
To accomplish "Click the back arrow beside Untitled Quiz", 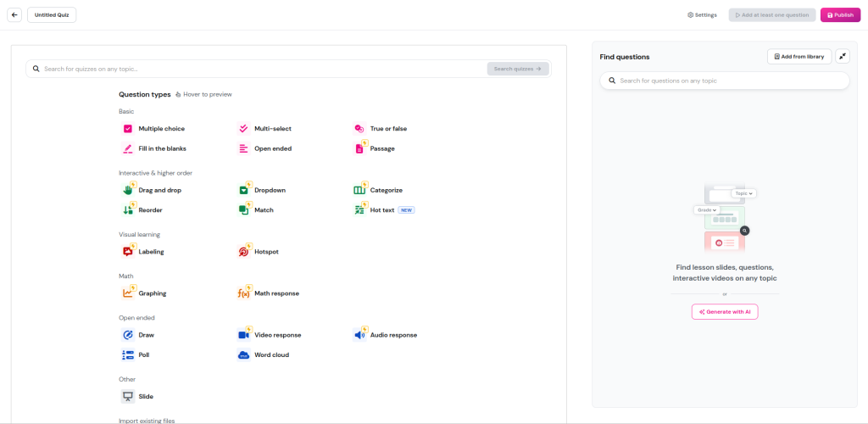I will 15,15.
